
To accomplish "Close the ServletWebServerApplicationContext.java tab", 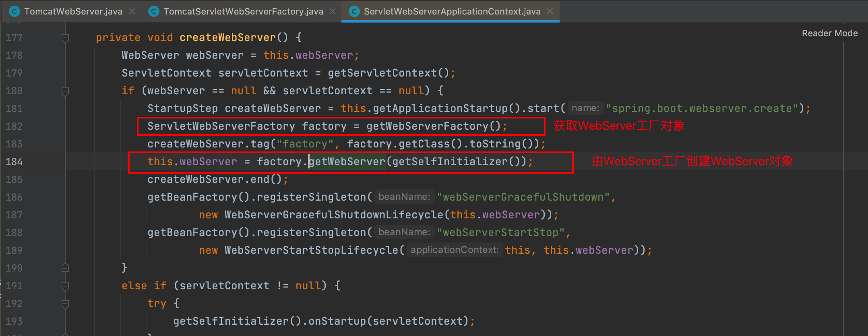I will [550, 12].
